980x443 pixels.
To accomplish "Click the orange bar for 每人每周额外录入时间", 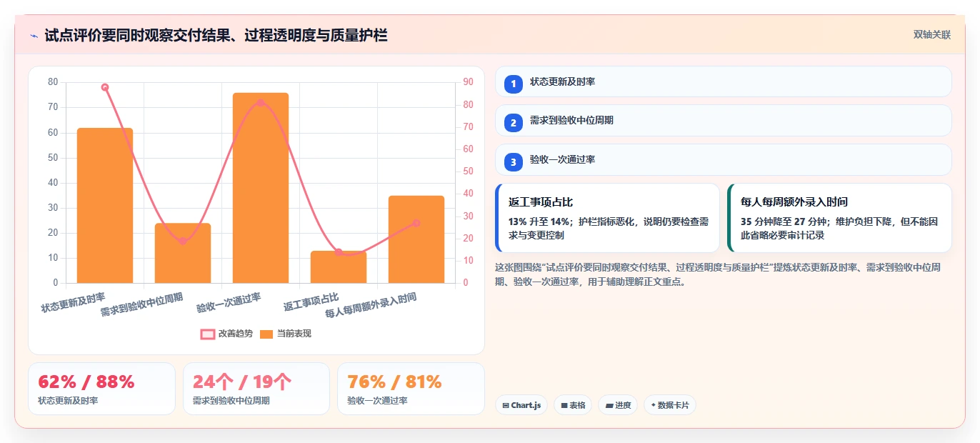I will click(416, 239).
